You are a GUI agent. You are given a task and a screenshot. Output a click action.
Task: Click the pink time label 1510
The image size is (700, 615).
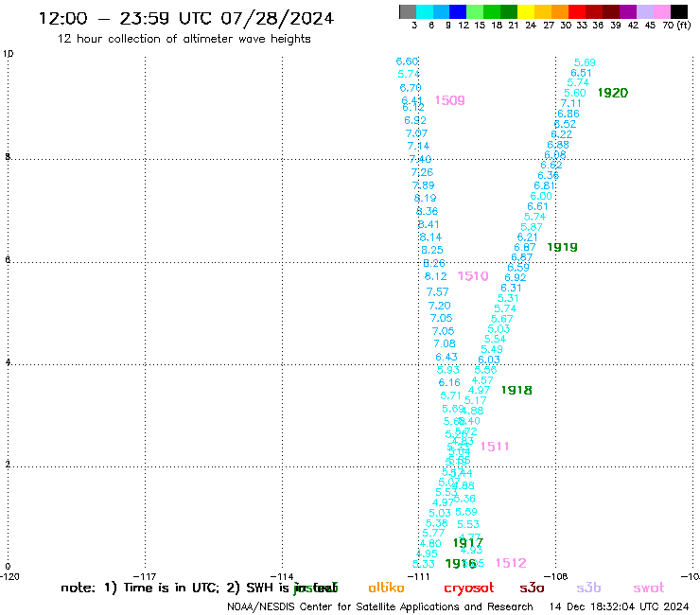click(473, 276)
